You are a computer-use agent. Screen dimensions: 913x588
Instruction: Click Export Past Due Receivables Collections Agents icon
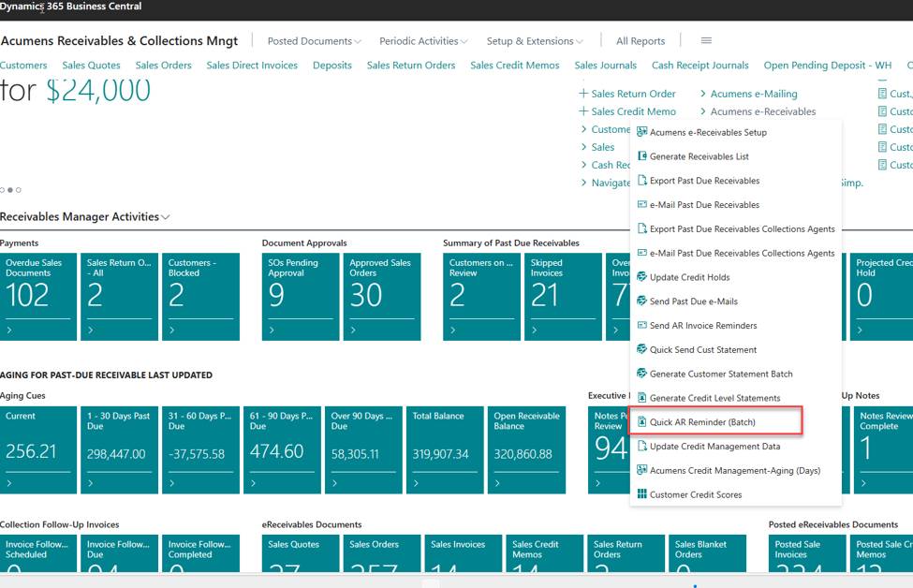(x=641, y=228)
